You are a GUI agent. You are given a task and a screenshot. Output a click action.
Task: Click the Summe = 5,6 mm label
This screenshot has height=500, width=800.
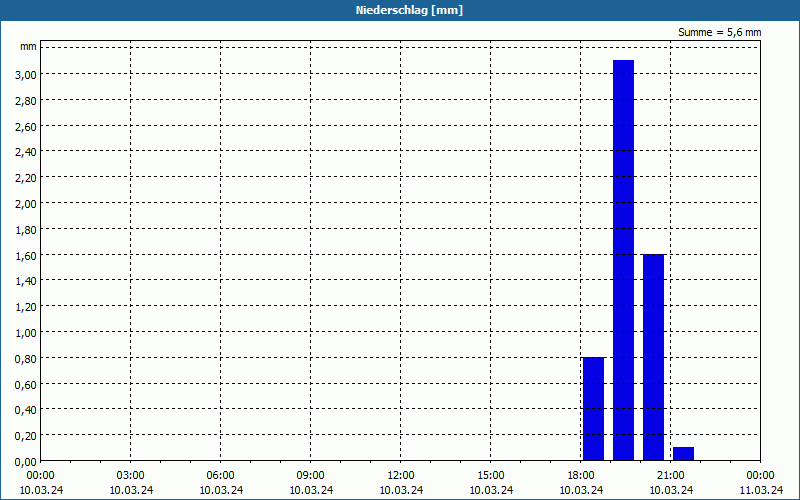pos(719,32)
